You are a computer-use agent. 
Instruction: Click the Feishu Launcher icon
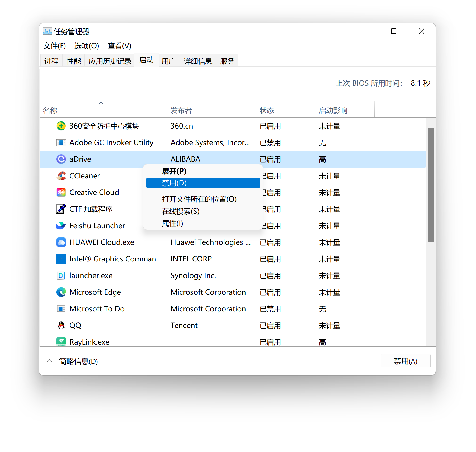tap(61, 226)
